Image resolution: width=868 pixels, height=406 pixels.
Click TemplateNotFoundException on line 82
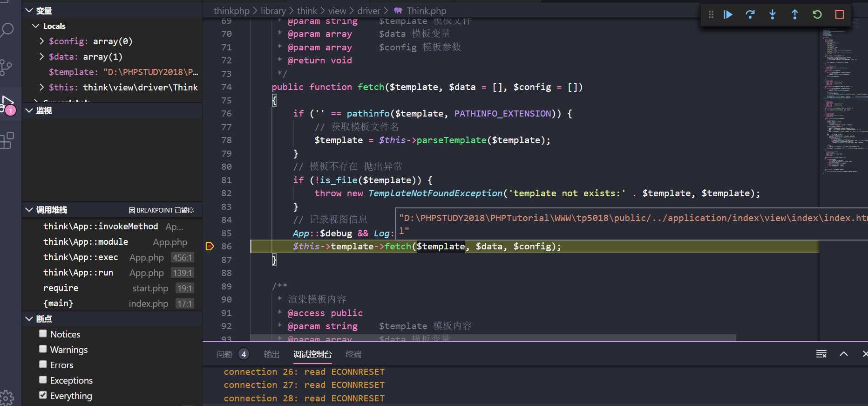[435, 193]
